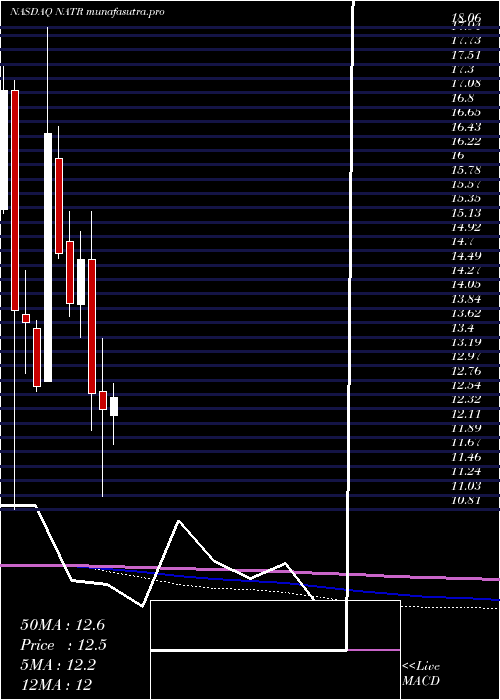The image size is (500, 700).
Task: Click the 15.13 price axis label
Action: [x=466, y=213]
